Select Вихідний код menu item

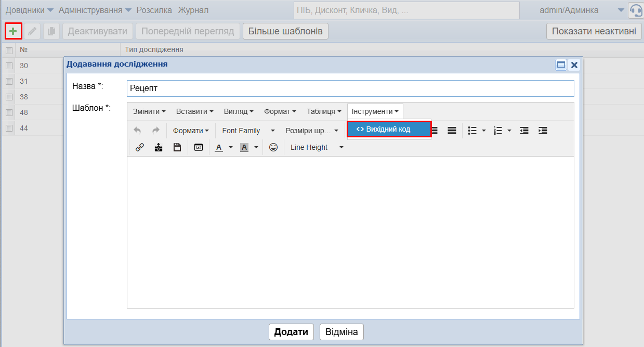coord(389,129)
